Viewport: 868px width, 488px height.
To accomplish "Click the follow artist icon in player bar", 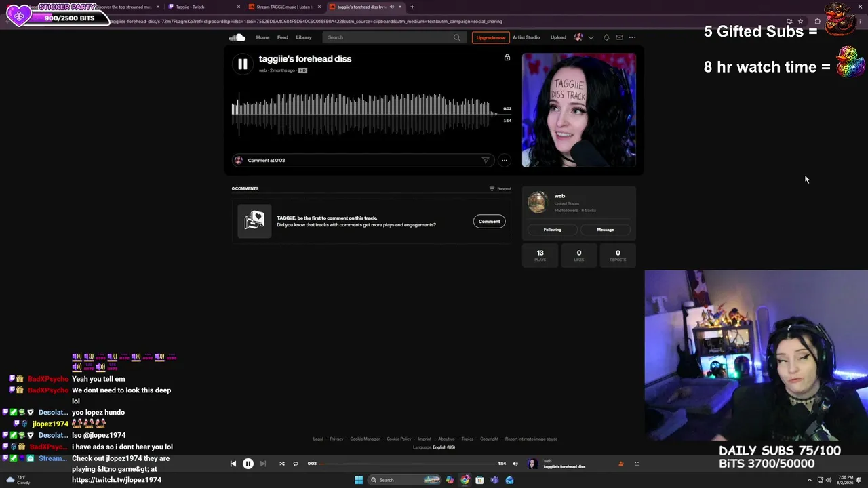I will point(620,464).
